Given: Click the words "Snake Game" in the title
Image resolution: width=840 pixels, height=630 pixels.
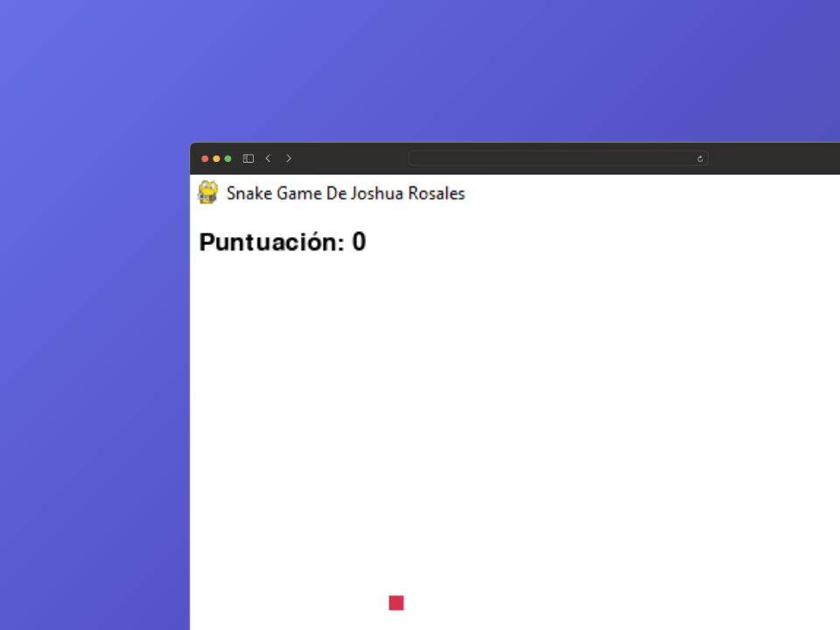Looking at the screenshot, I should (274, 193).
